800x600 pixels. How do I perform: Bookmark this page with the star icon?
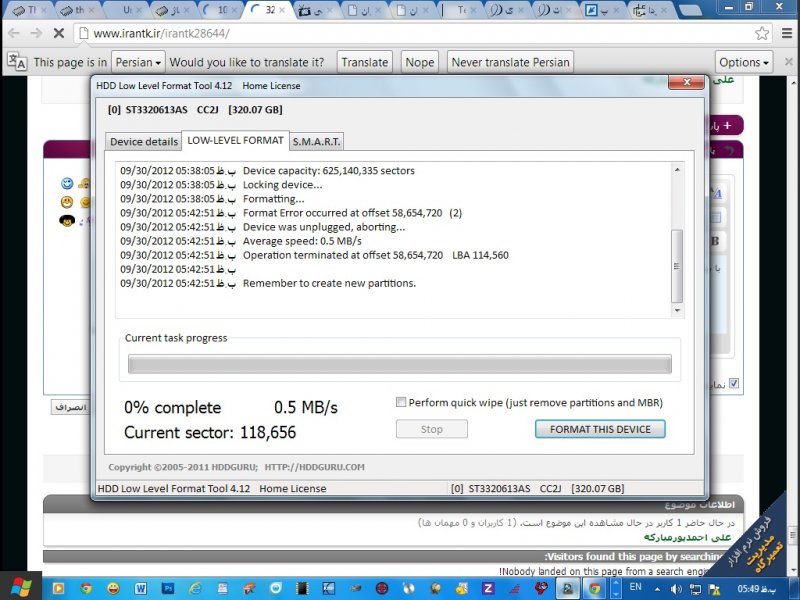pos(762,34)
